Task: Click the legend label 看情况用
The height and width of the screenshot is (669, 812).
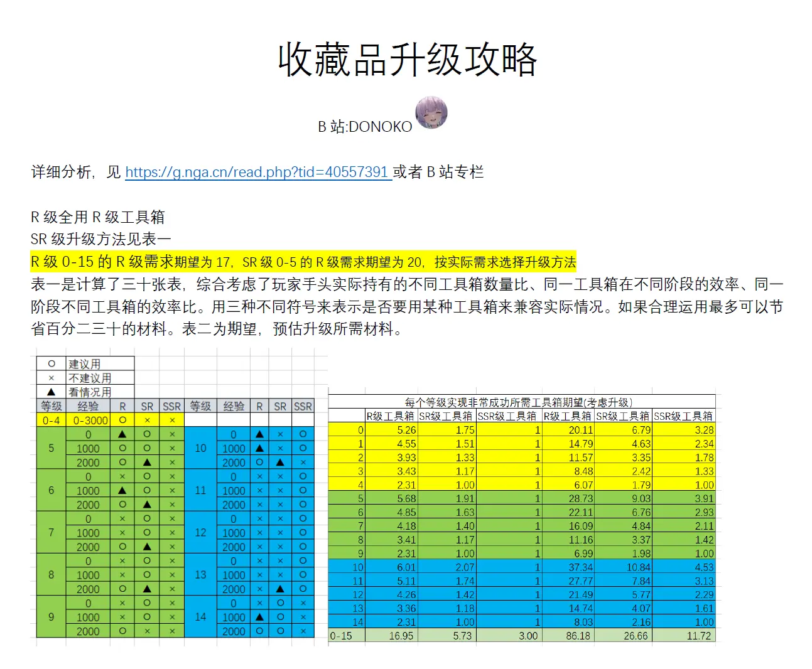Action: (90, 392)
